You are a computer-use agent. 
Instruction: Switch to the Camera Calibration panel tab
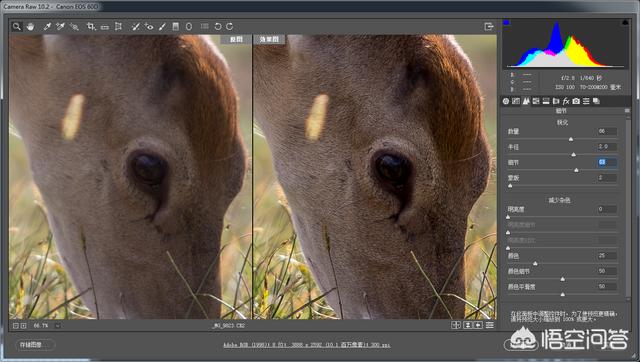click(576, 101)
